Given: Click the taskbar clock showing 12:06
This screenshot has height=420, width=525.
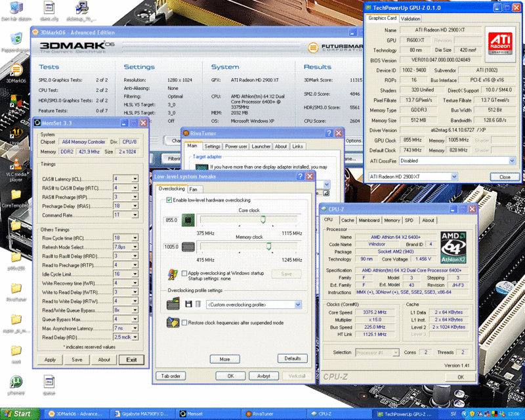Looking at the screenshot, I should point(514,414).
